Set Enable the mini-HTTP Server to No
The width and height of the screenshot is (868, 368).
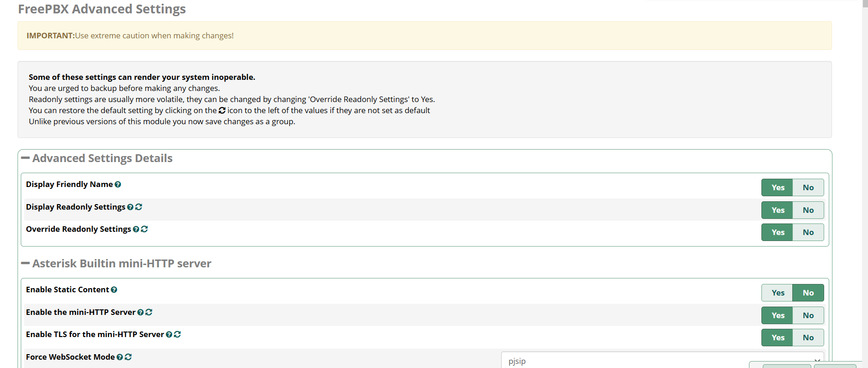(x=808, y=315)
